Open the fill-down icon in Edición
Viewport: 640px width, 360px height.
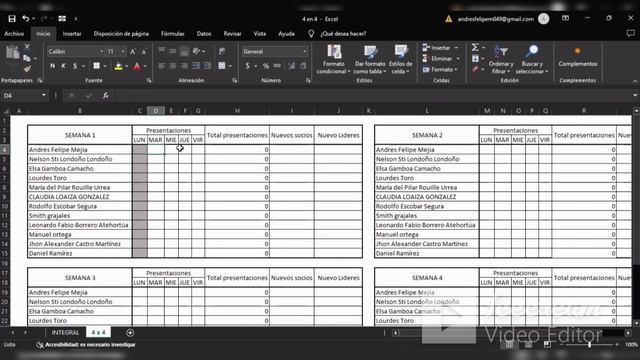pos(475,59)
